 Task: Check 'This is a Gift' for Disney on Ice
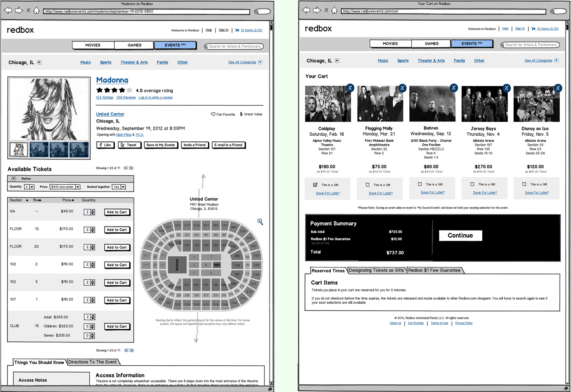[524, 184]
